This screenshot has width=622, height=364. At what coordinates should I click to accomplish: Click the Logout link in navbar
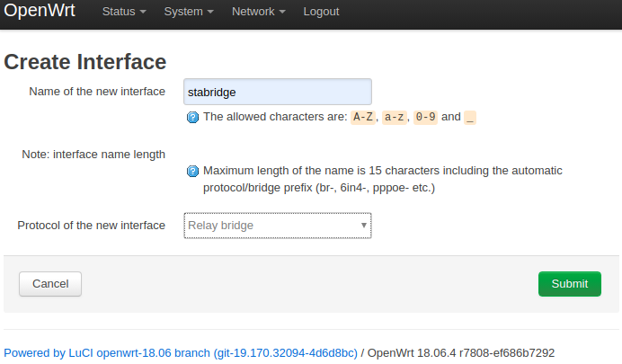(321, 12)
